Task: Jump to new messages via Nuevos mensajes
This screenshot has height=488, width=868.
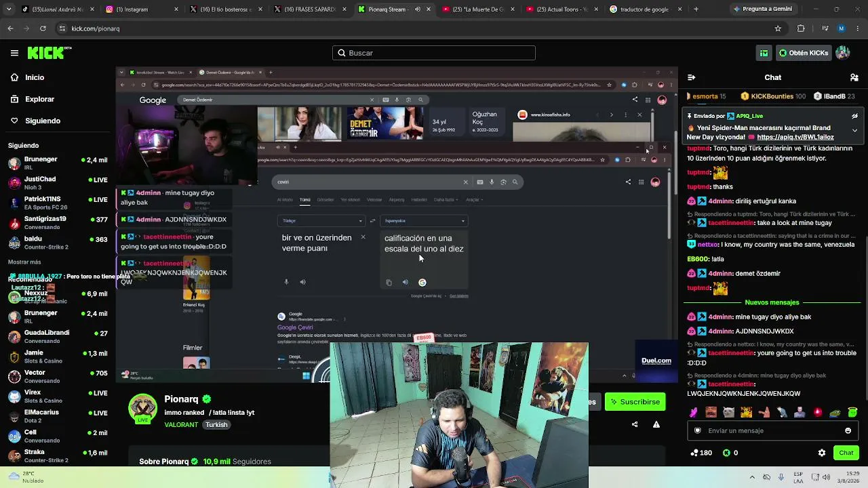Action: tap(772, 302)
